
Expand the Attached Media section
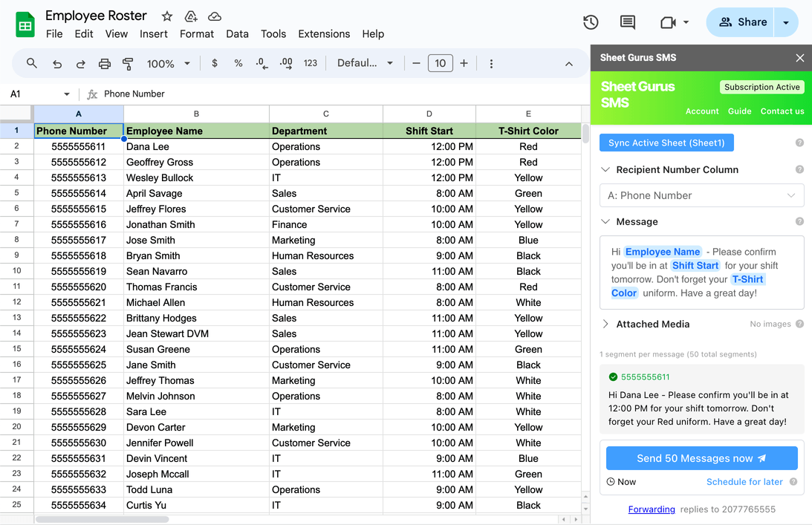point(606,324)
